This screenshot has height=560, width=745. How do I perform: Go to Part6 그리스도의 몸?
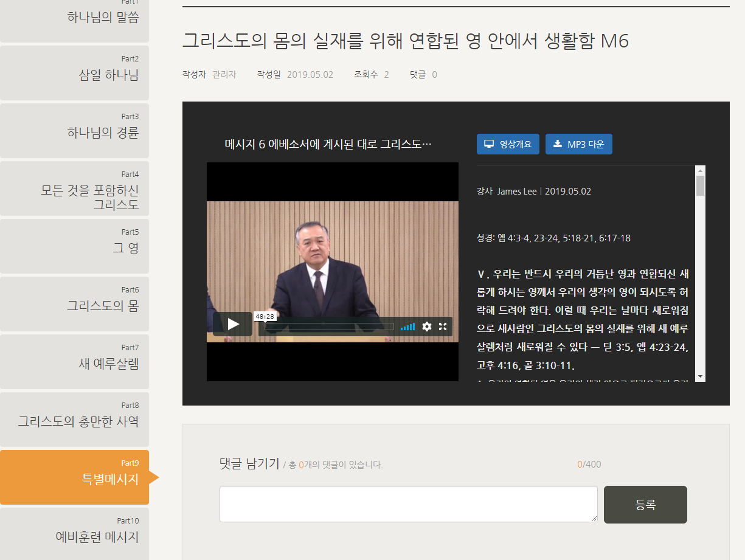tap(74, 303)
